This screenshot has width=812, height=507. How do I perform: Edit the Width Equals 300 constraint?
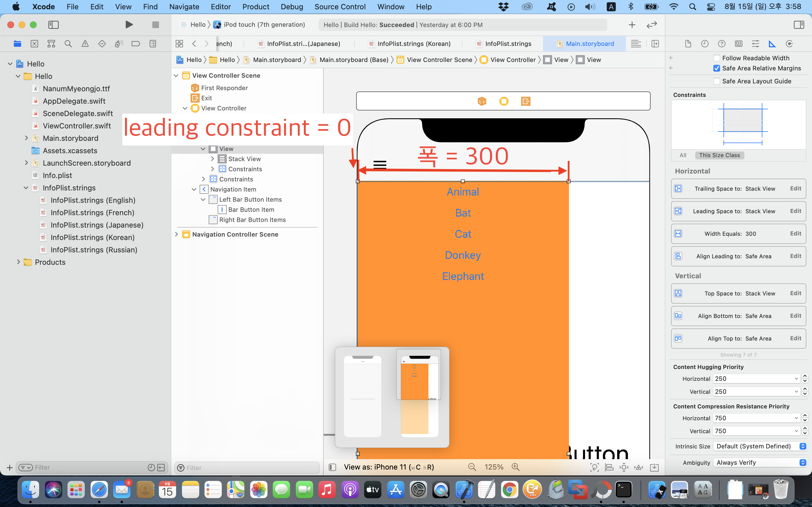pyautogui.click(x=795, y=234)
